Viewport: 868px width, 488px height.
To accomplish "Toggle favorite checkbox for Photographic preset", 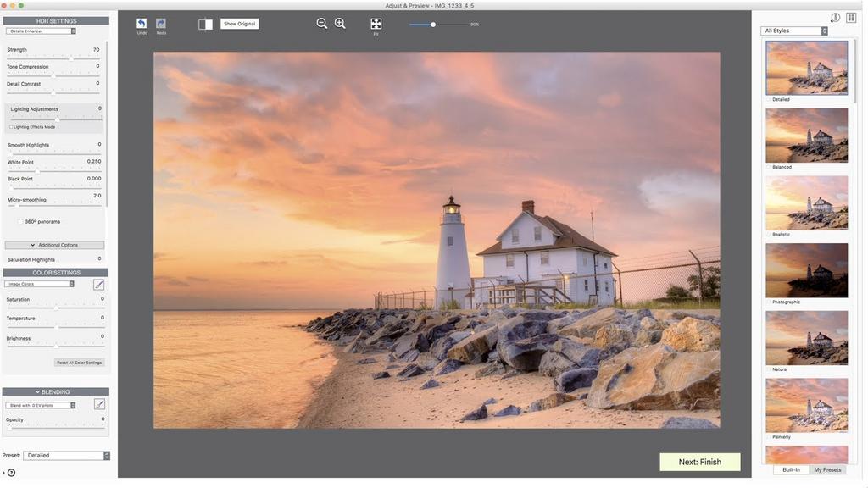I will [769, 302].
